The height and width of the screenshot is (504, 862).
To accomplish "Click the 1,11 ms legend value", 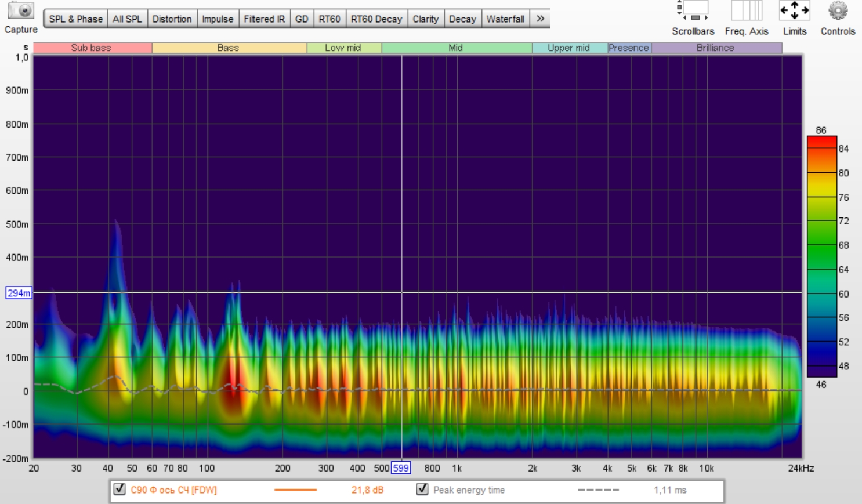I will tap(670, 490).
